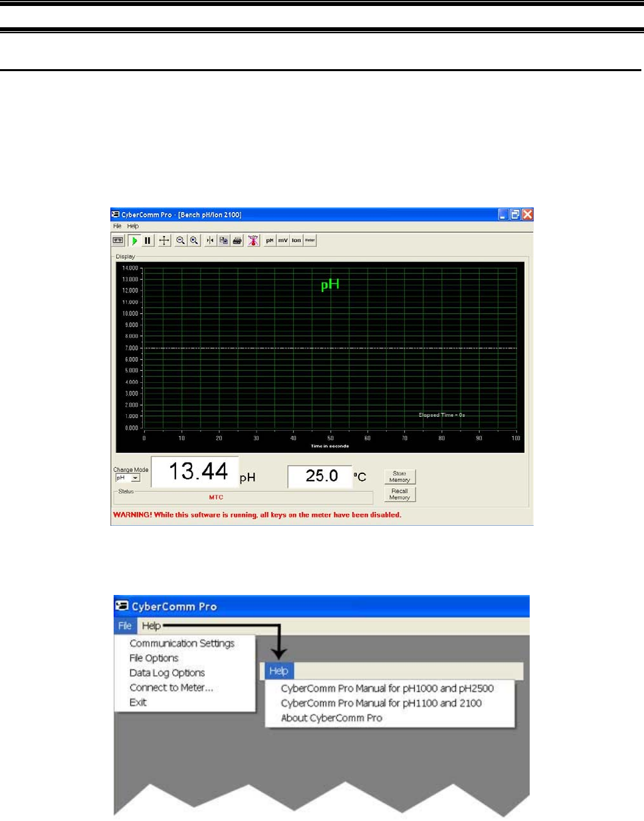Click the highlighted Help submenu header

tap(279, 671)
